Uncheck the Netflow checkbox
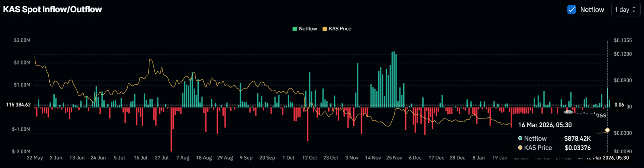This screenshot has height=168, width=644. tap(571, 10)
